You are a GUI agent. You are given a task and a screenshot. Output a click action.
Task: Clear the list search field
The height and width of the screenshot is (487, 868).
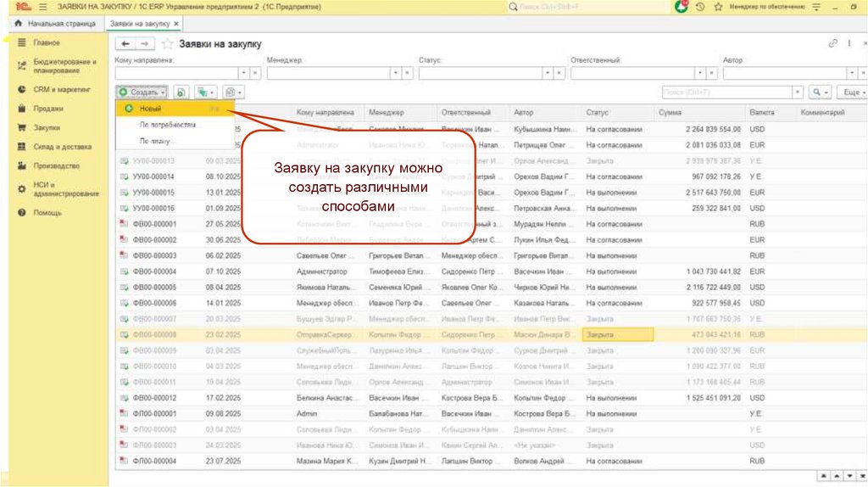[x=798, y=92]
